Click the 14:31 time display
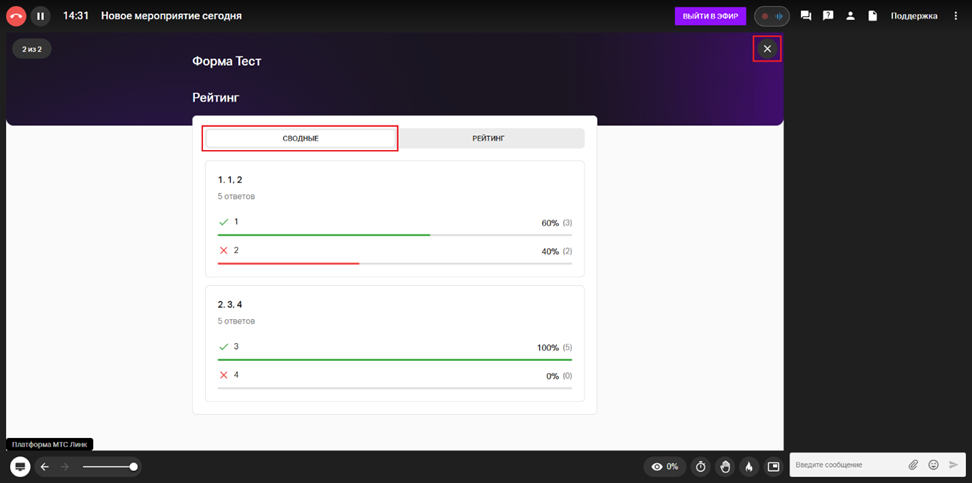 pyautogui.click(x=75, y=16)
